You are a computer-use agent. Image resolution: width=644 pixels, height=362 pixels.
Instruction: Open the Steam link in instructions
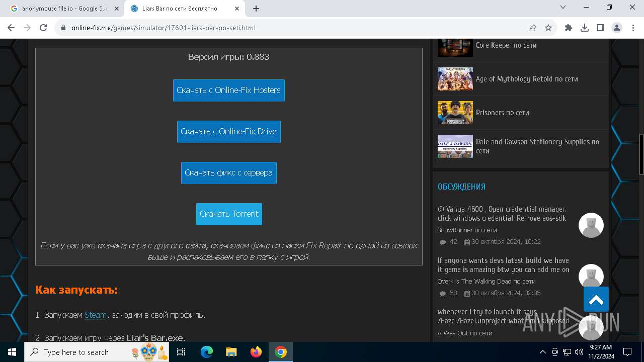click(96, 315)
